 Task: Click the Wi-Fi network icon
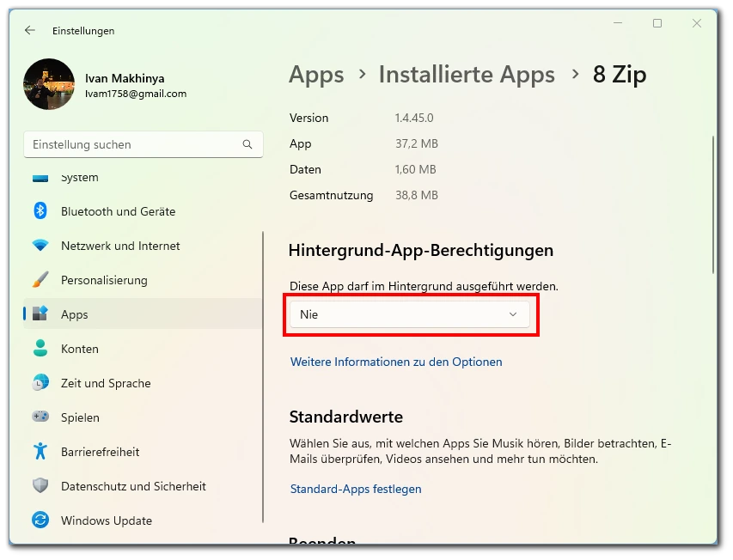pyautogui.click(x=40, y=245)
